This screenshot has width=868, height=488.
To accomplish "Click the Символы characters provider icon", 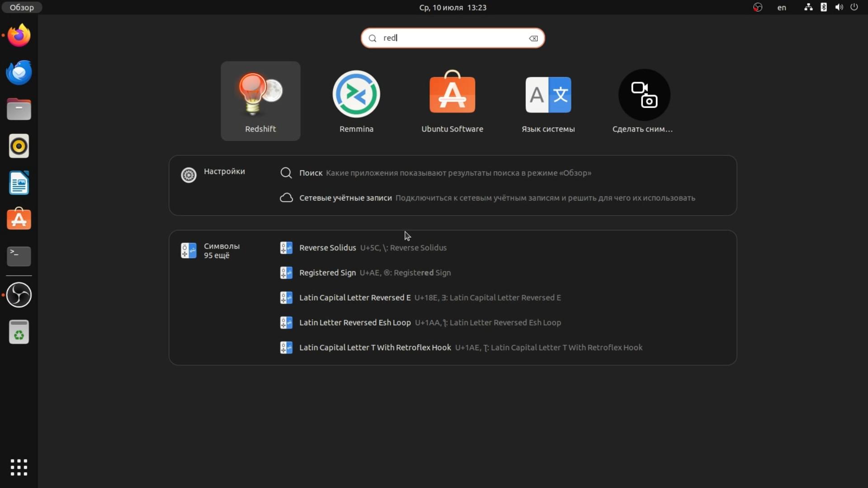I will tap(189, 250).
